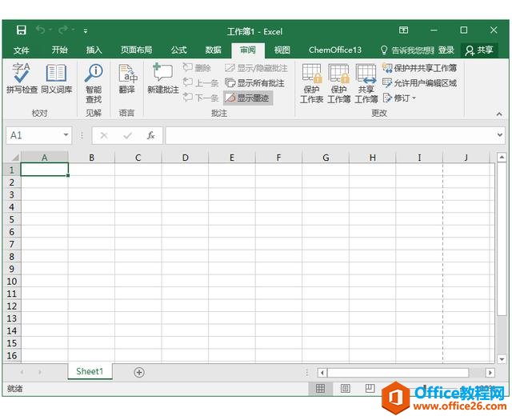512x420 pixels.
Task: Toggle 显示所有批注 show all comments
Action: click(x=254, y=83)
